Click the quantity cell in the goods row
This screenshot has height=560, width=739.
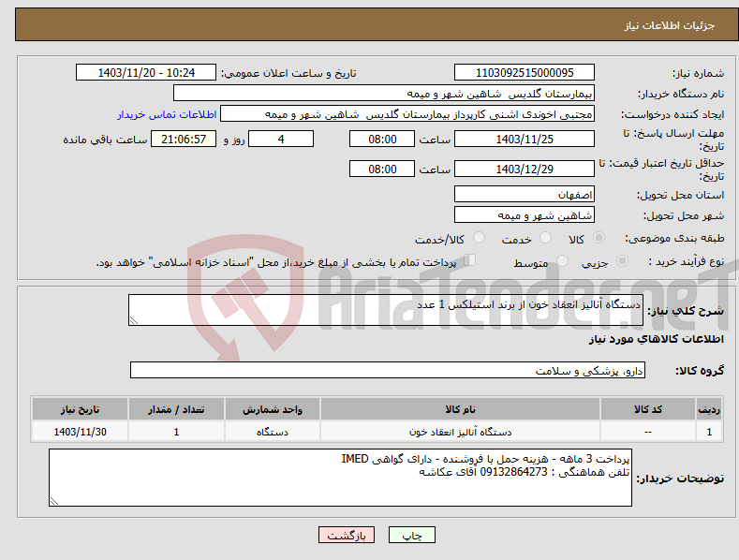click(x=176, y=432)
